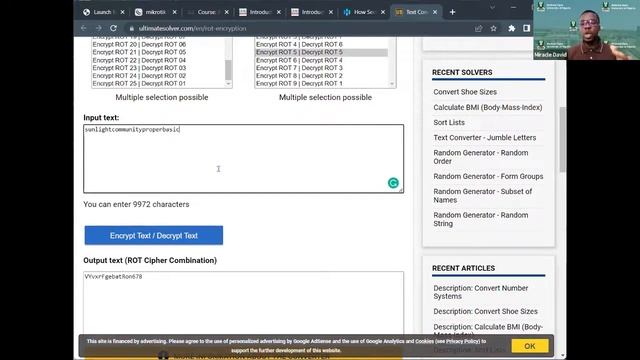Switch to the How Sec tab
Image resolution: width=640 pixels, height=360 pixels.
tap(363, 12)
